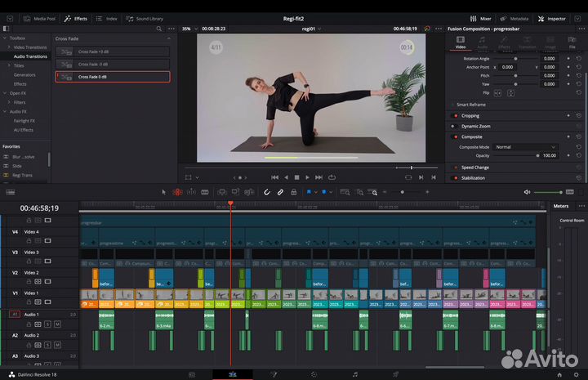Open the Composite Mode dropdown

526,146
